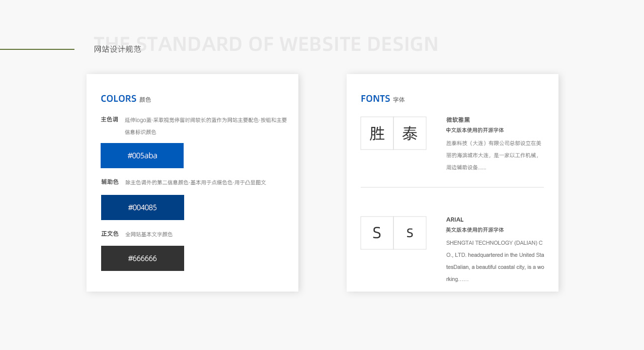Click the COLORS panel heading
Image resolution: width=644 pixels, height=350 pixels.
[118, 99]
